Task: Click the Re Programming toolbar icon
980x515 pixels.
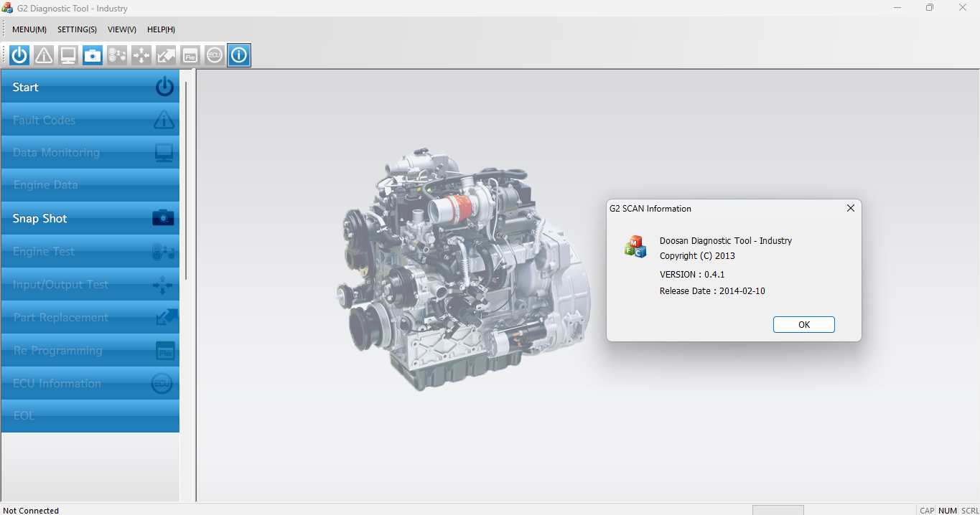Action: [x=190, y=55]
